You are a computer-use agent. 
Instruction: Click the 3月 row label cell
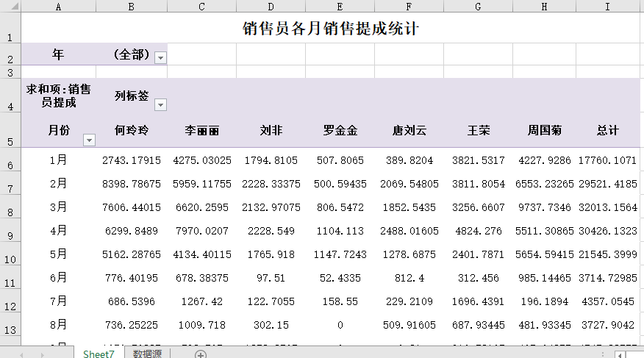coord(59,207)
